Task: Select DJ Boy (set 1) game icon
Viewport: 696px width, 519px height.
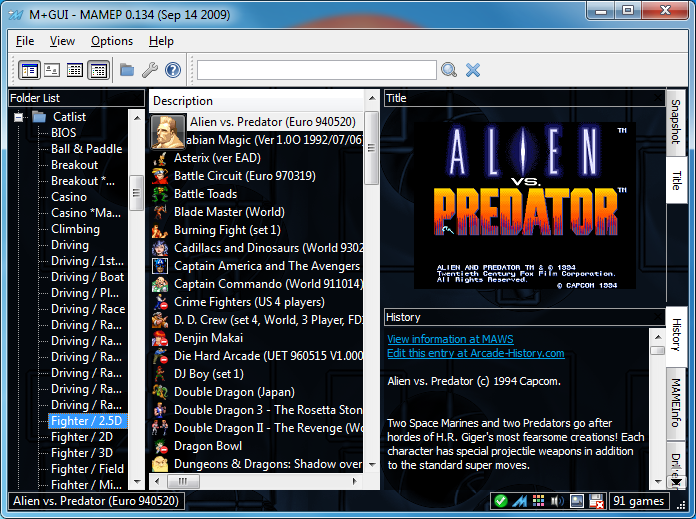Action: click(160, 374)
